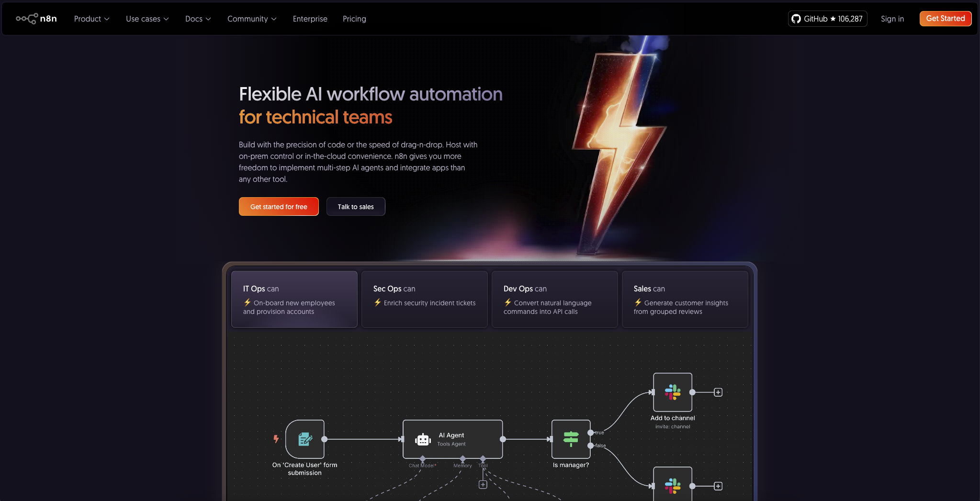The image size is (980, 501).
Task: Click the 'for technical teams' orange heading
Action: point(315,117)
